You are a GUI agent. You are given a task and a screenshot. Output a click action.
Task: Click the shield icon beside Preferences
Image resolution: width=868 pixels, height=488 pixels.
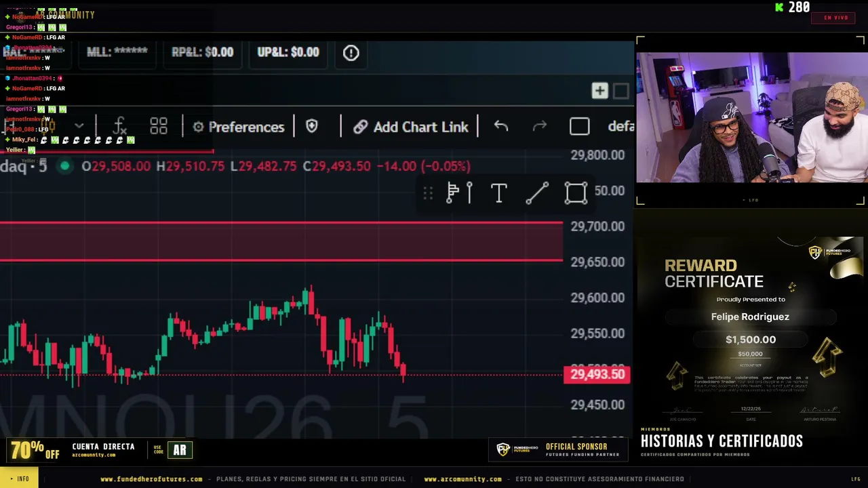coord(312,126)
